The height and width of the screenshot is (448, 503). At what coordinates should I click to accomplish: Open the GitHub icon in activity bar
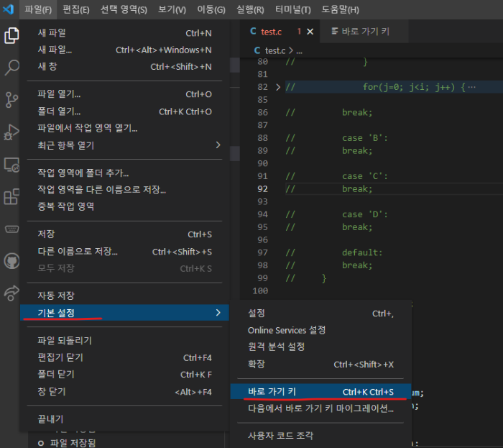click(x=11, y=260)
